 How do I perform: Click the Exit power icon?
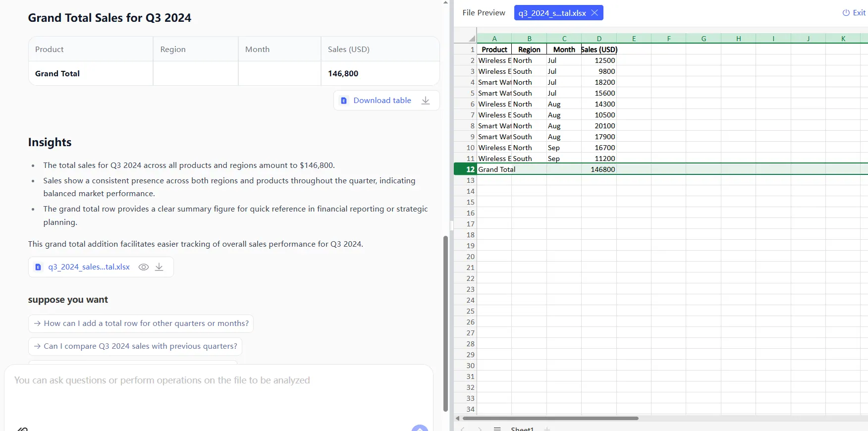pos(846,13)
